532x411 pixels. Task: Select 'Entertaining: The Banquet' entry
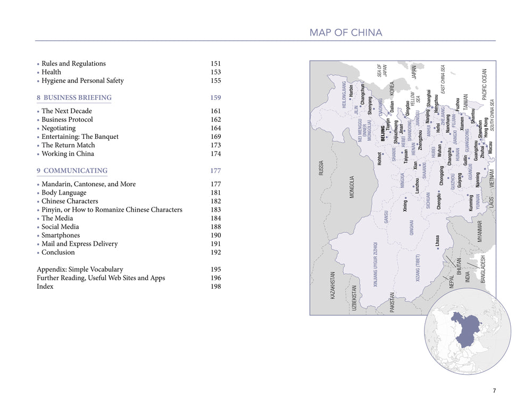pyautogui.click(x=80, y=137)
